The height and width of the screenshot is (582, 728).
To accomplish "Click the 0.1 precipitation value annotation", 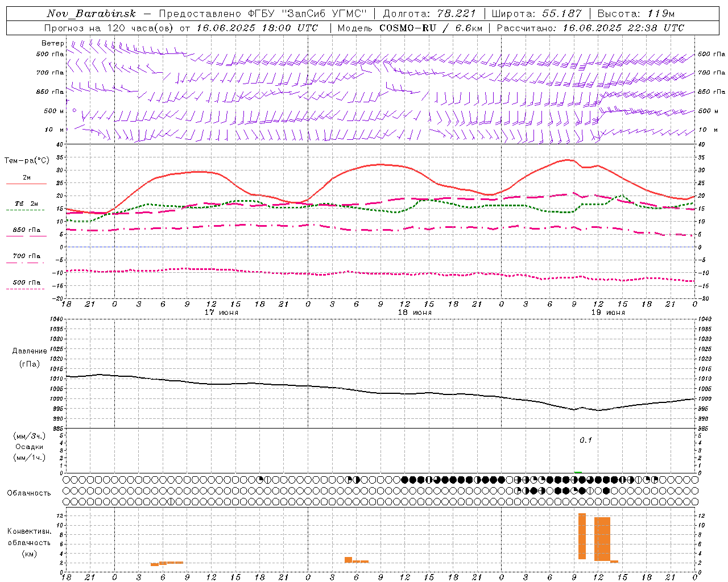I will pos(586,440).
